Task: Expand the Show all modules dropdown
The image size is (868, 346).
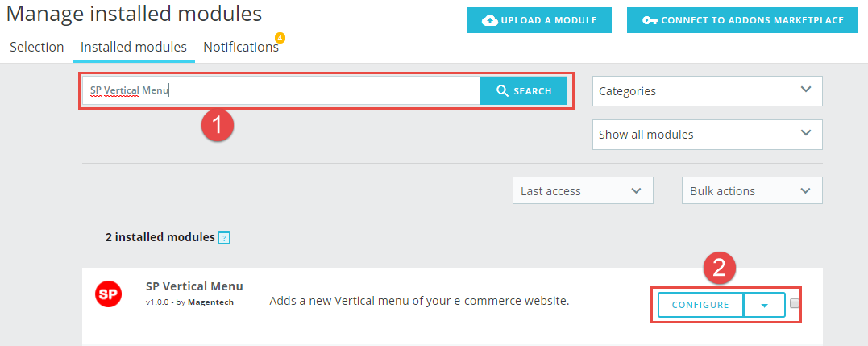Action: [708, 135]
